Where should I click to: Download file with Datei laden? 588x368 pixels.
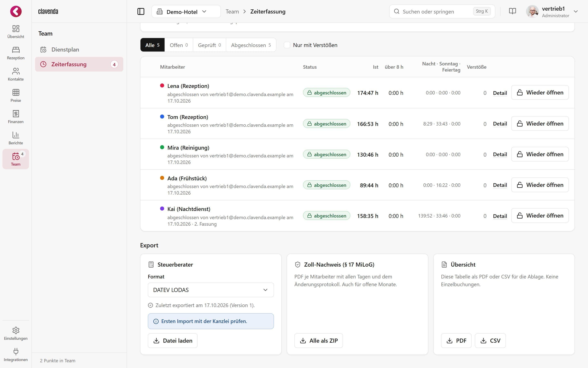tap(173, 340)
